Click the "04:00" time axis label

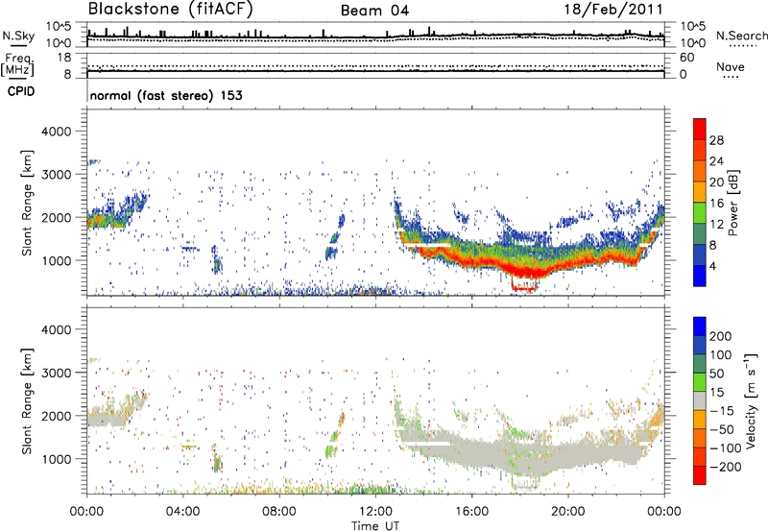point(183,512)
